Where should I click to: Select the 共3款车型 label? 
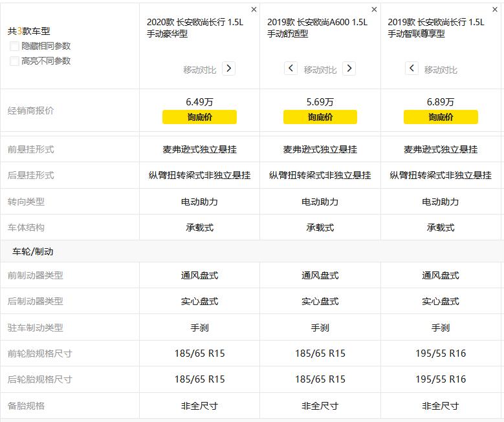click(x=29, y=31)
